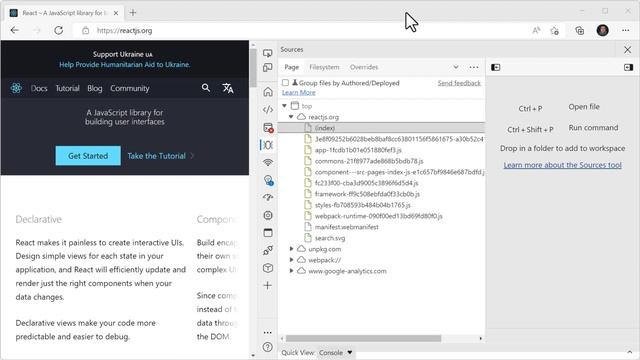The image size is (640, 360).
Task: Switch to the Overrides tab
Action: (364, 67)
